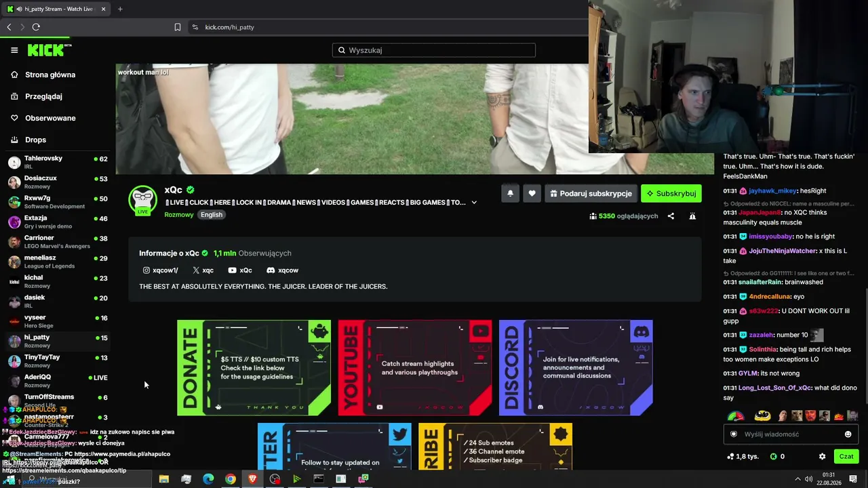The image size is (868, 488).
Task: Open the DISCORD panel image
Action: point(576,367)
